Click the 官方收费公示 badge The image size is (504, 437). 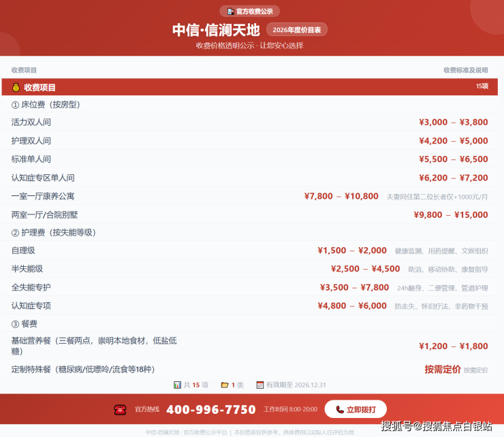click(x=249, y=12)
